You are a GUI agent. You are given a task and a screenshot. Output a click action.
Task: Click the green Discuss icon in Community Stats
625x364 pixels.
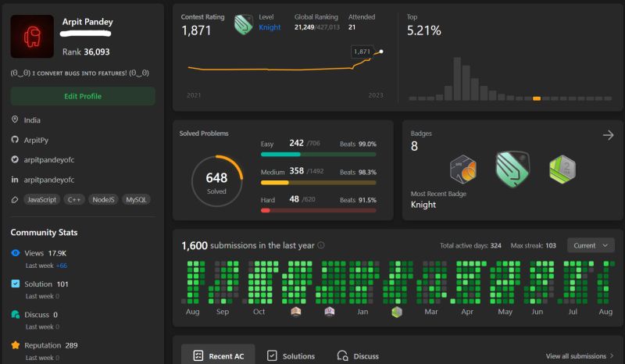[15, 314]
